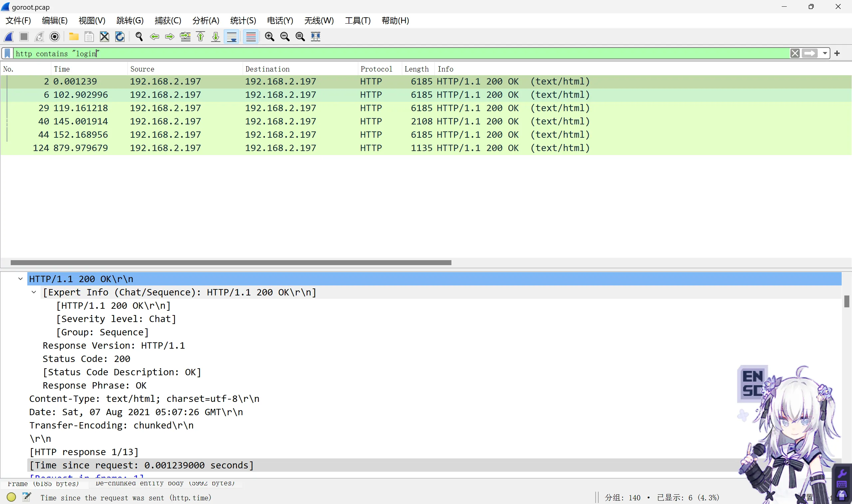Open the display filter history dropdown
This screenshot has width=852, height=504.
point(825,53)
